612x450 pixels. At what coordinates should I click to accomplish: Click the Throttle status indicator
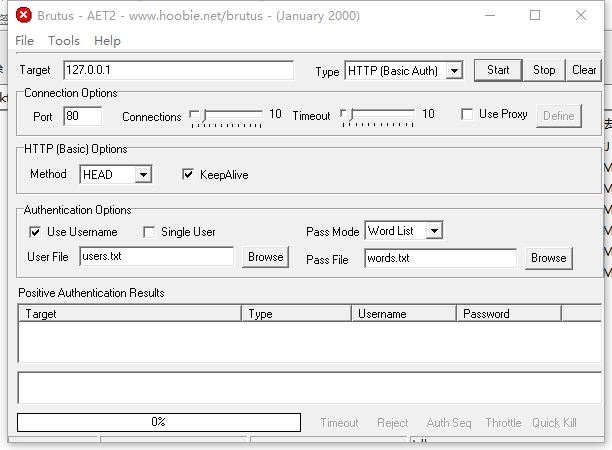[503, 423]
